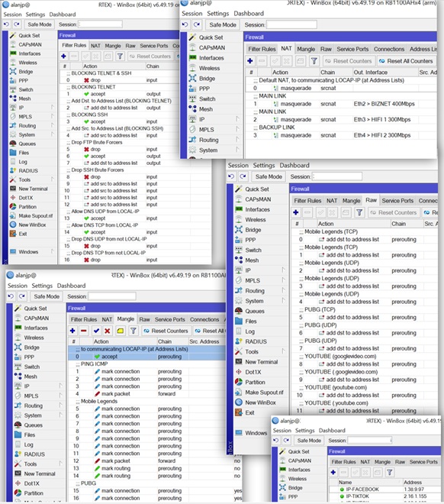Select highlighted accept prerouting row in Mangle
The image size is (444, 504).
click(146, 357)
